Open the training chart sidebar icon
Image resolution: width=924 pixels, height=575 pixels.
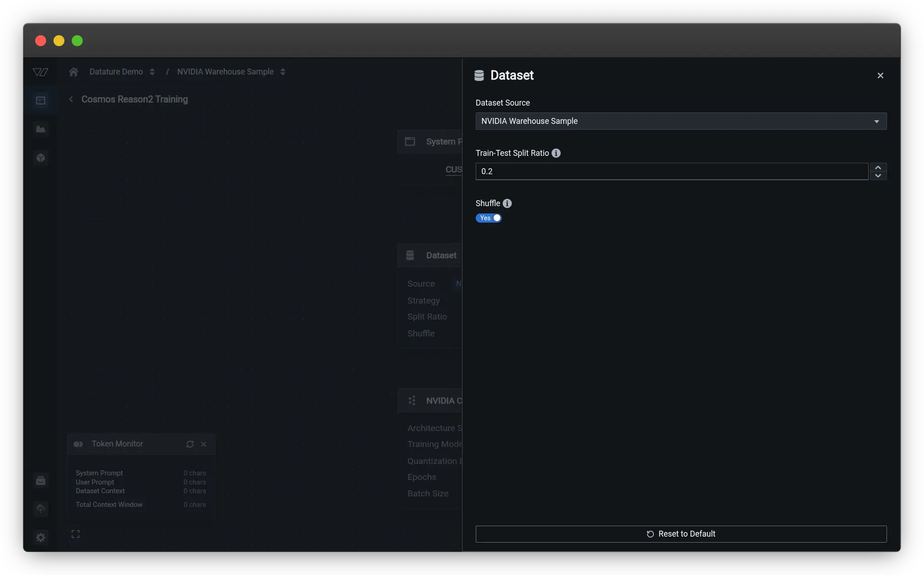41,129
